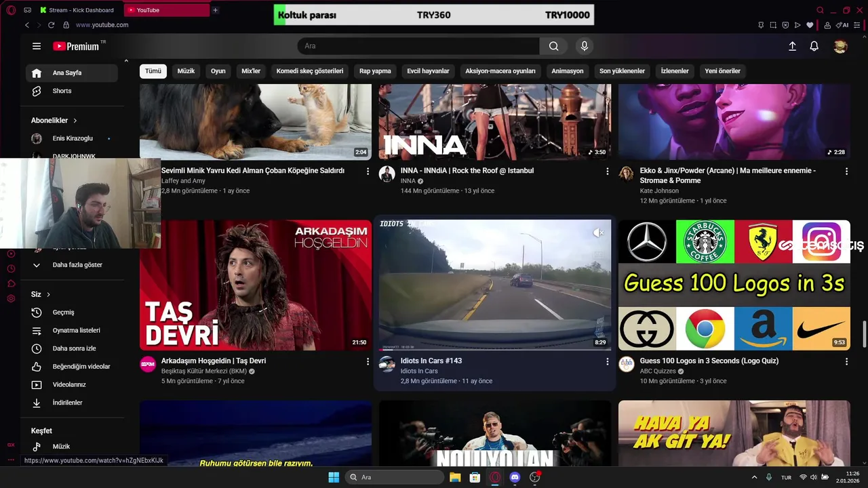The height and width of the screenshot is (488, 868).
Task: Open options menu for Idiots In Cars #143
Action: (x=608, y=362)
